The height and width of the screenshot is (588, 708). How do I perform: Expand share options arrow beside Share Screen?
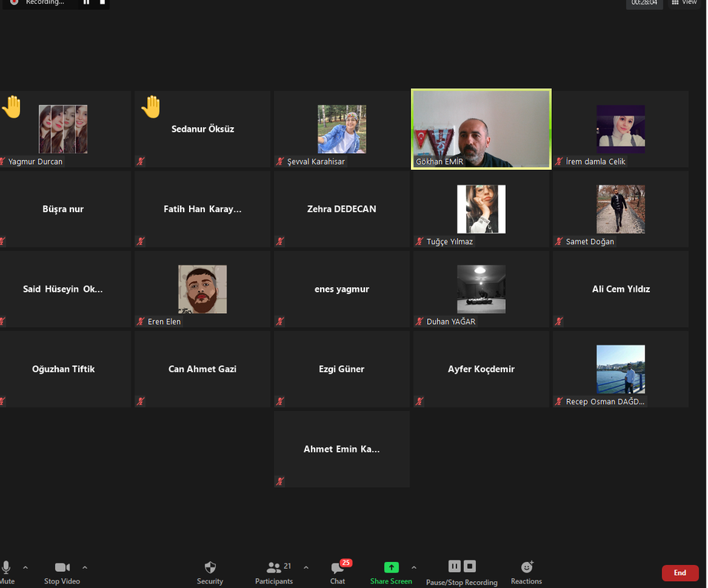[x=414, y=567]
